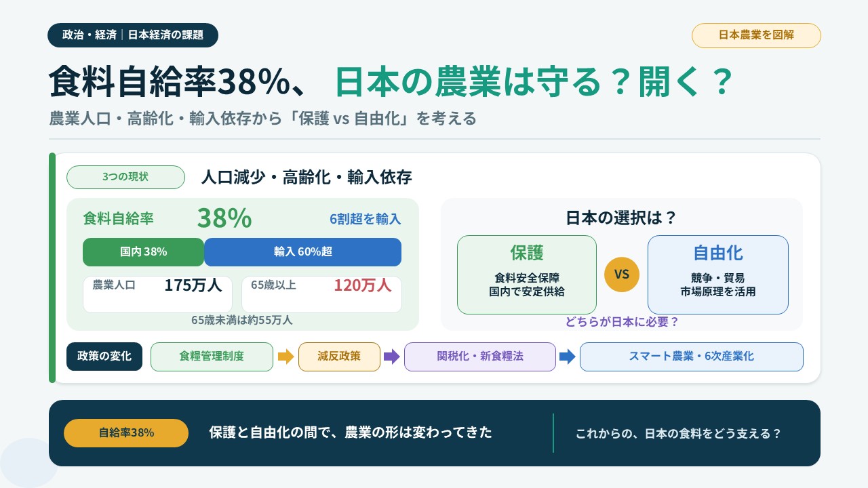Select the 保護 option card

tap(527, 274)
